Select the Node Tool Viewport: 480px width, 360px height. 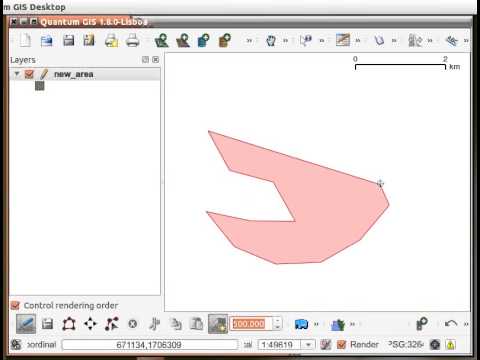coord(112,324)
